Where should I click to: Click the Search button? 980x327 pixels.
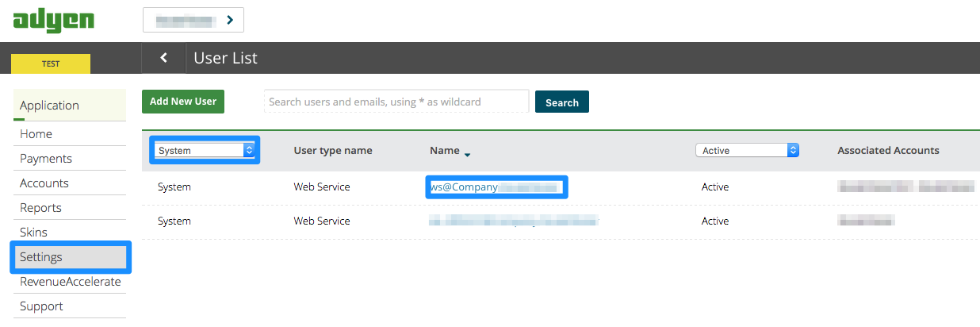coord(561,102)
